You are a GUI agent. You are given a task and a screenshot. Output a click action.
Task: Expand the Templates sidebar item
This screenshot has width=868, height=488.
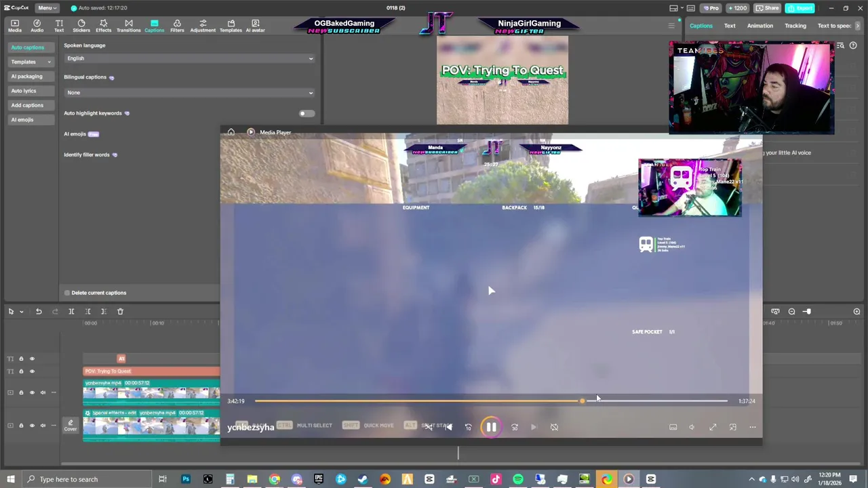(31, 62)
